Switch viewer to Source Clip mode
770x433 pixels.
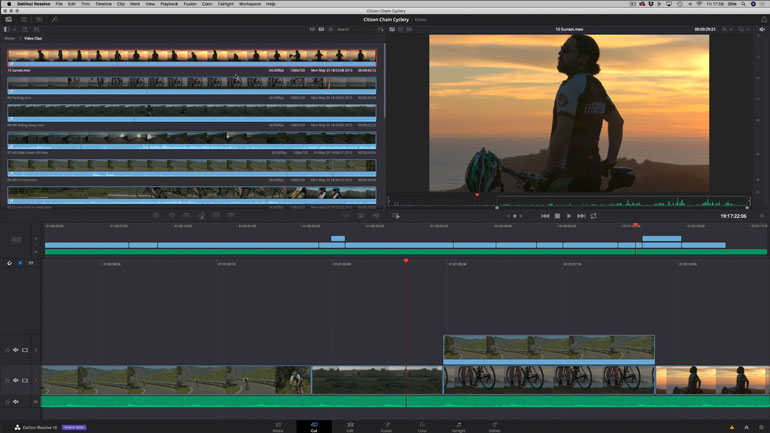392,29
